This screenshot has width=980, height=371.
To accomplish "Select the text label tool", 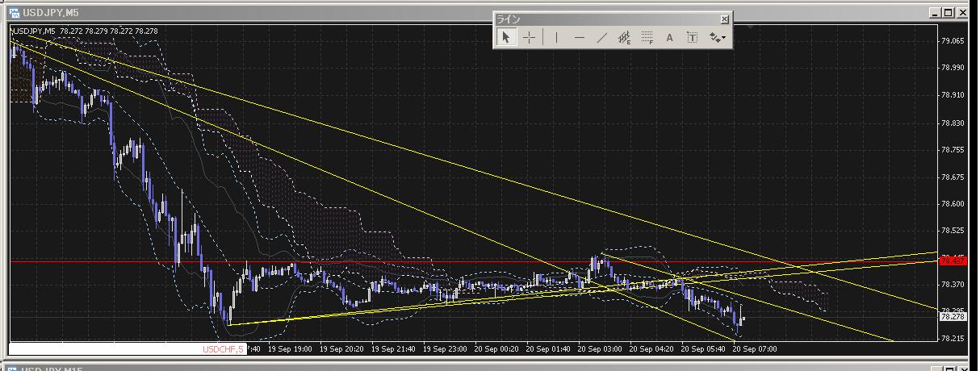I will [x=692, y=37].
